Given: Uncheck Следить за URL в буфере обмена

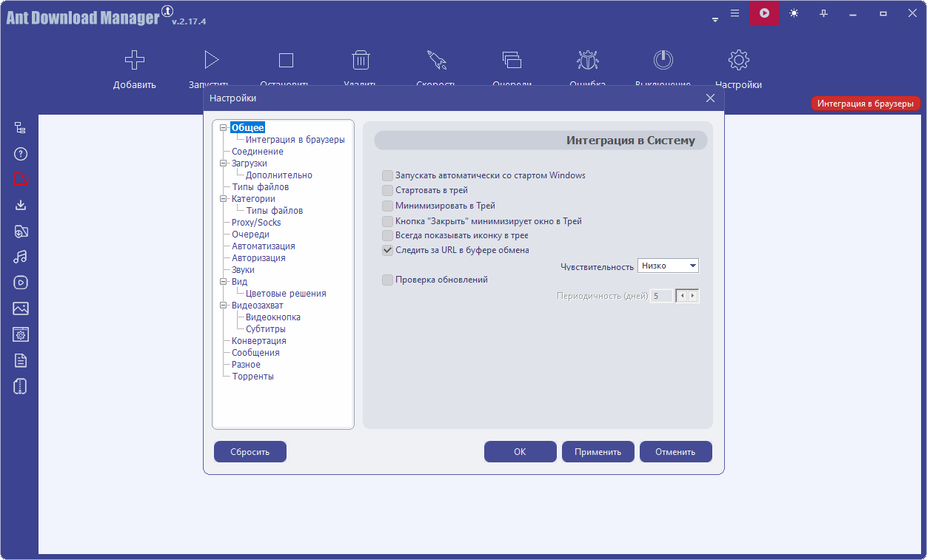Looking at the screenshot, I should tap(387, 250).
